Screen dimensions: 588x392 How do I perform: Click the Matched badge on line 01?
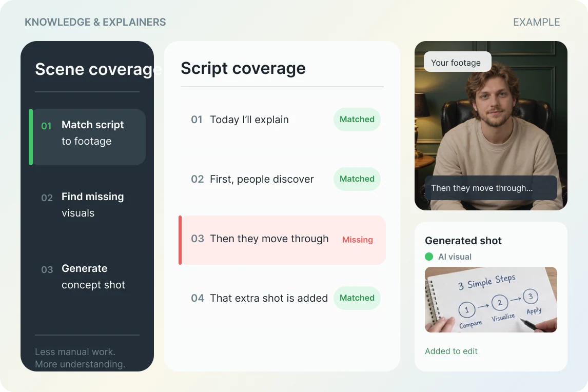(357, 120)
